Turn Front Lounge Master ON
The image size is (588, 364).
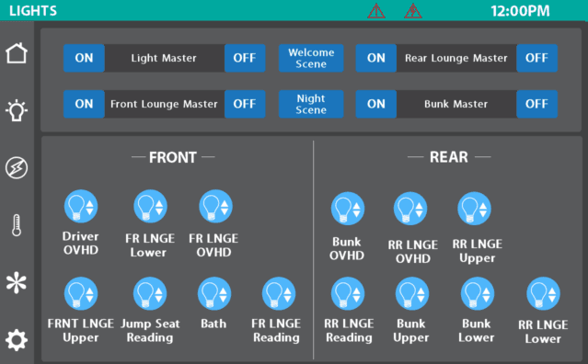click(x=84, y=104)
